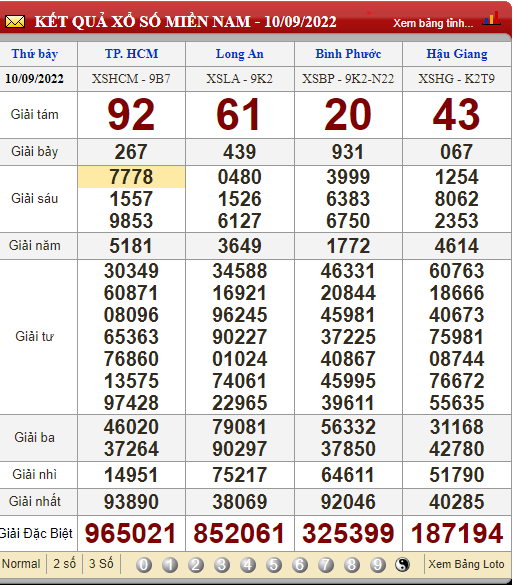Click giải năm number 1772
This screenshot has height=585, width=514.
(348, 246)
